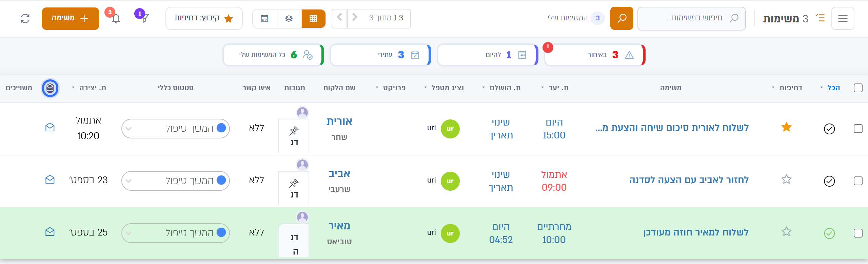Sort by ת. יעד column
This screenshot has height=264, width=868.
[x=555, y=88]
